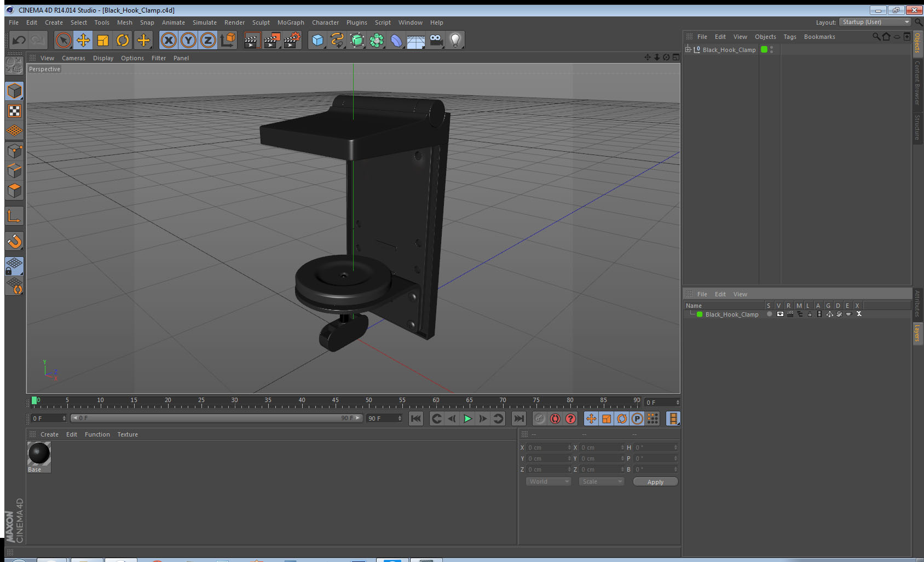Open the Sculpt menu
The height and width of the screenshot is (562, 924).
pyautogui.click(x=261, y=22)
